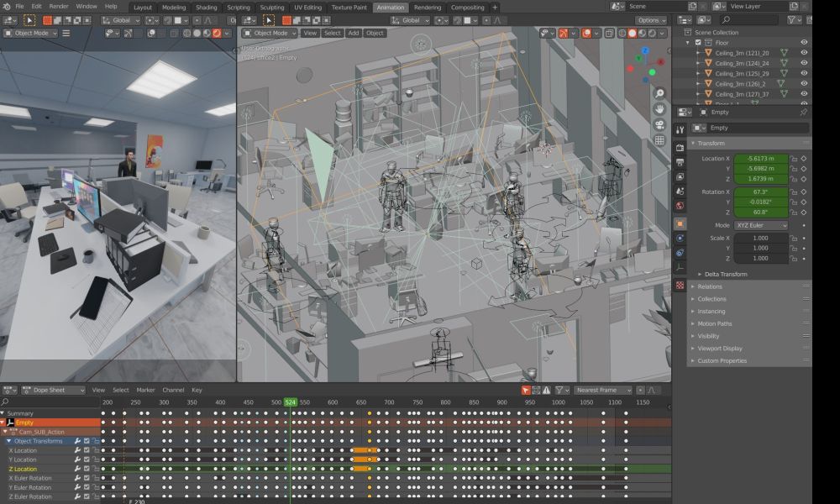
Task: Click the current frame 524 marker
Action: click(291, 402)
